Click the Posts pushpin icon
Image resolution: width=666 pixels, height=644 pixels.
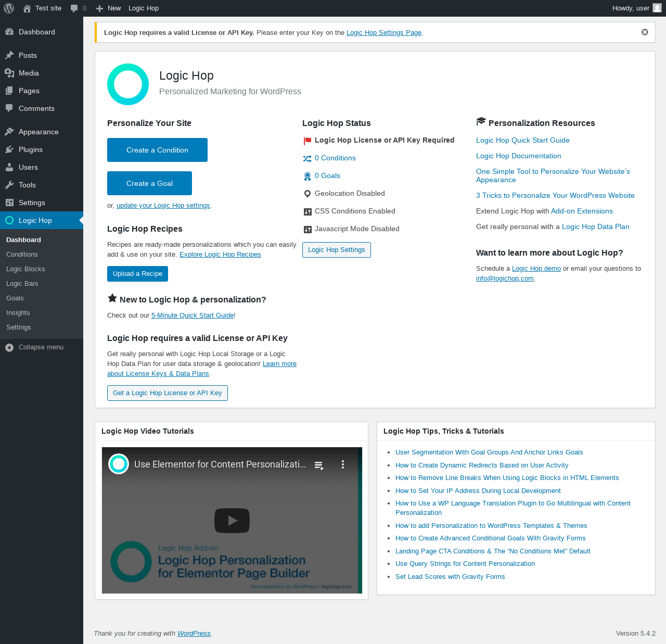click(9, 55)
